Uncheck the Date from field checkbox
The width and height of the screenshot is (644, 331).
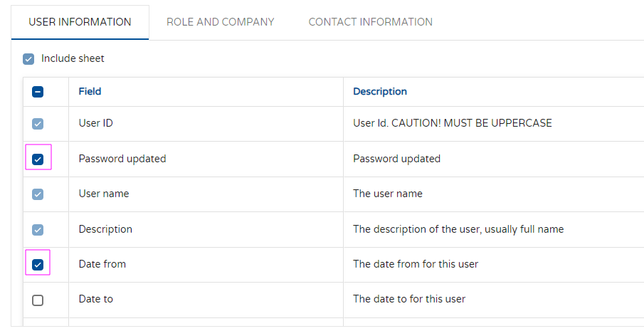38,265
